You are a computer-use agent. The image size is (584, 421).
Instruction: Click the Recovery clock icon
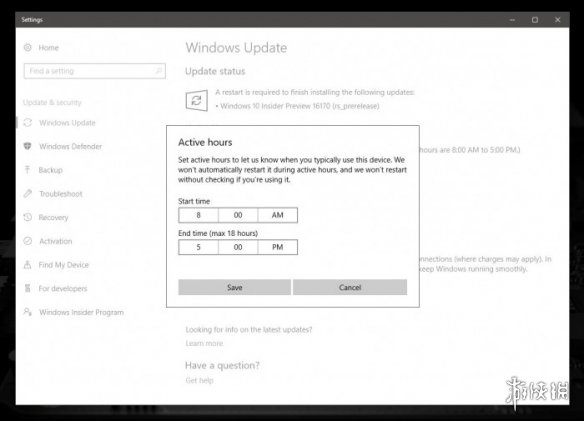28,217
